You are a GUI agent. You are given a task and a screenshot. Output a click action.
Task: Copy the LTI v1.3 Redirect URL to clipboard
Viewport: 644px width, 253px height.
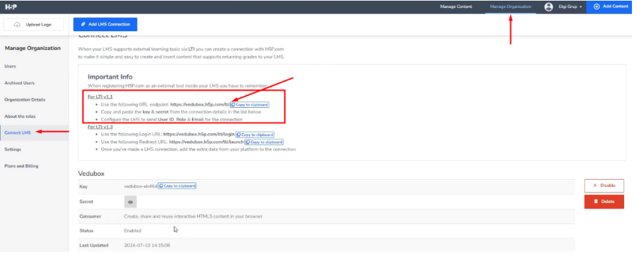(264, 142)
